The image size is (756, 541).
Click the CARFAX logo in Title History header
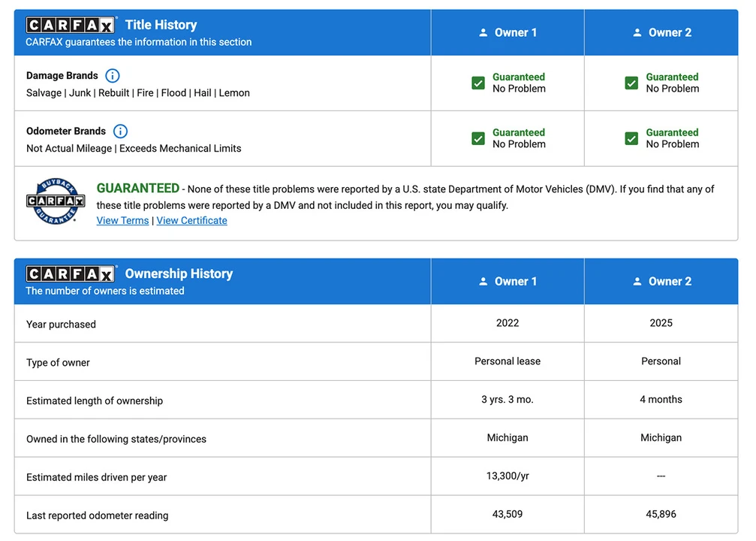coord(71,25)
